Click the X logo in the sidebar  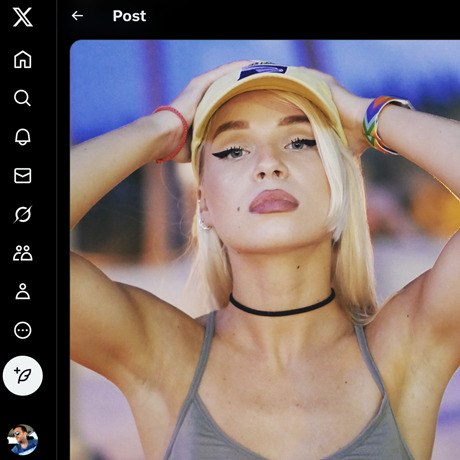coord(23,17)
